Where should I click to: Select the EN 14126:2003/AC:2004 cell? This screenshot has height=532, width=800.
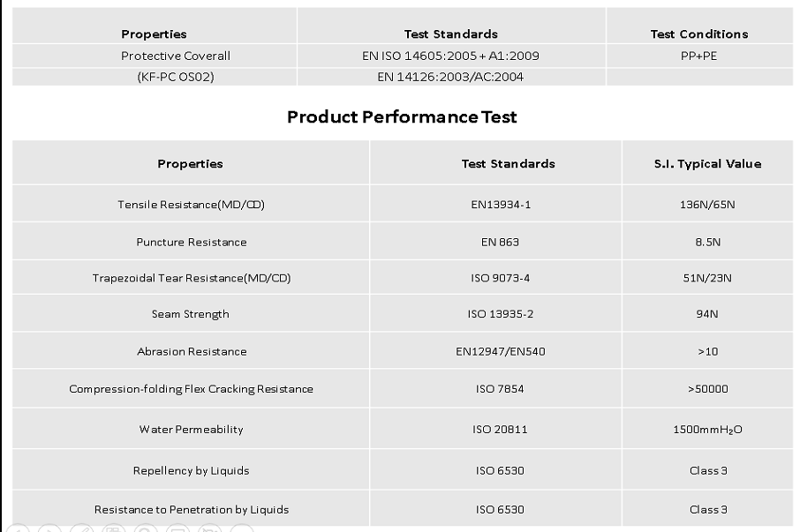click(450, 77)
